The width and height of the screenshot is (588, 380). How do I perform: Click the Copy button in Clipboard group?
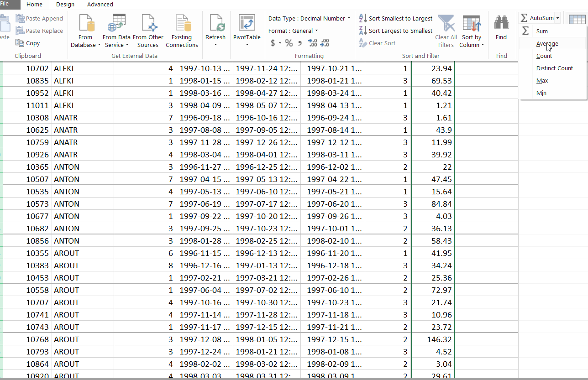point(28,43)
